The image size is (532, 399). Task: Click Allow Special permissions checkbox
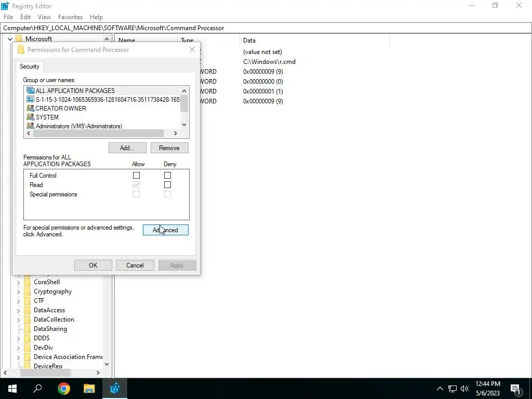pos(137,194)
